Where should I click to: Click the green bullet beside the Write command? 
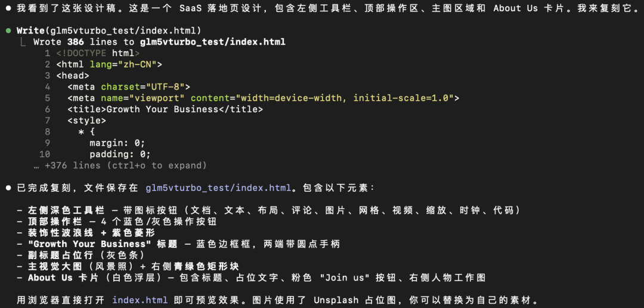pyautogui.click(x=8, y=30)
